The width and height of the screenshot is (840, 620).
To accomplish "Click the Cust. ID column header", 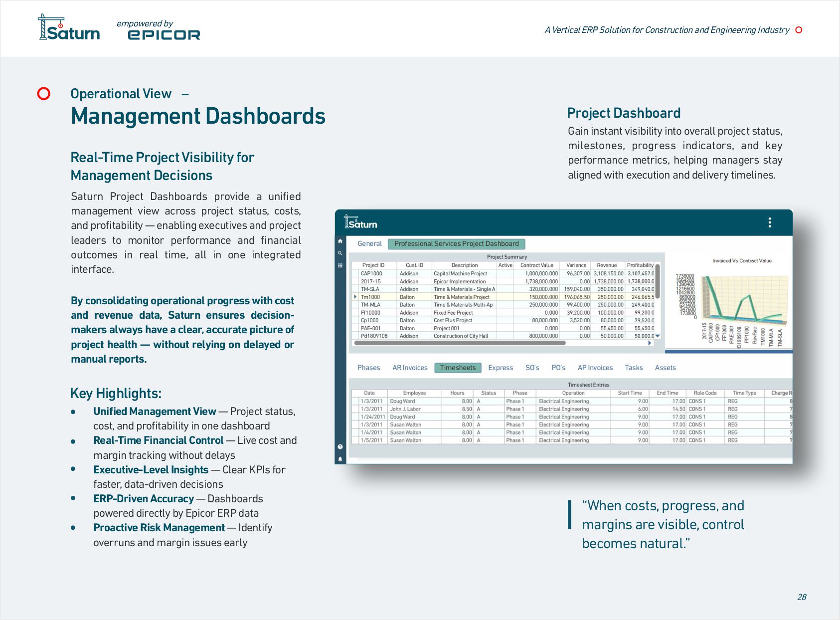I will click(414, 265).
